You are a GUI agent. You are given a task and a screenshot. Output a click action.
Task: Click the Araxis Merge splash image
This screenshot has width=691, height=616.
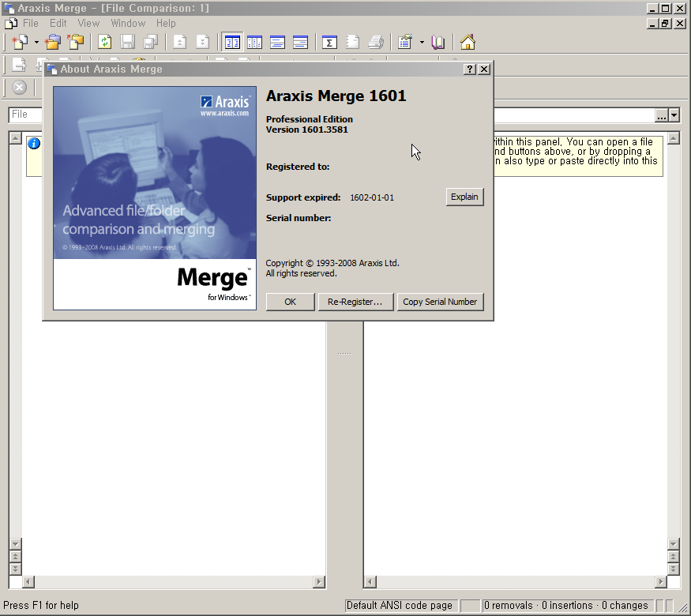pos(155,198)
